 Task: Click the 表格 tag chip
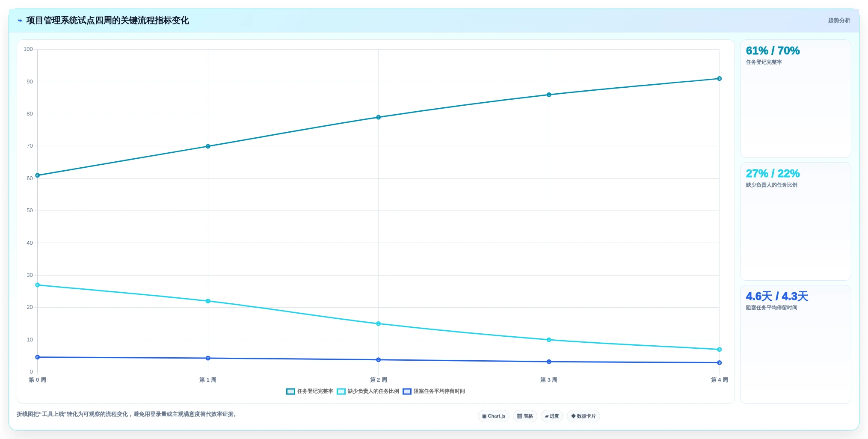[525, 416]
